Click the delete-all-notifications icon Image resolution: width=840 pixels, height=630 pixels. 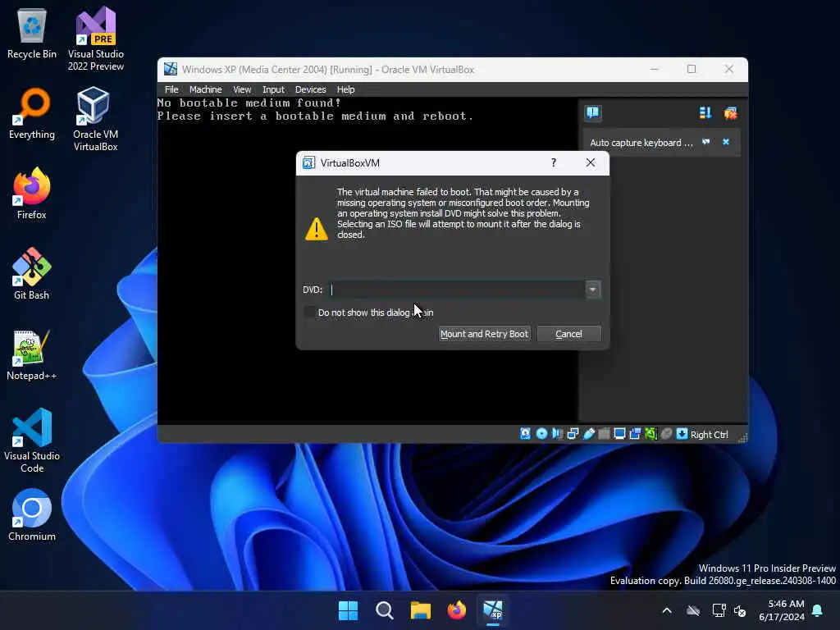tap(730, 113)
